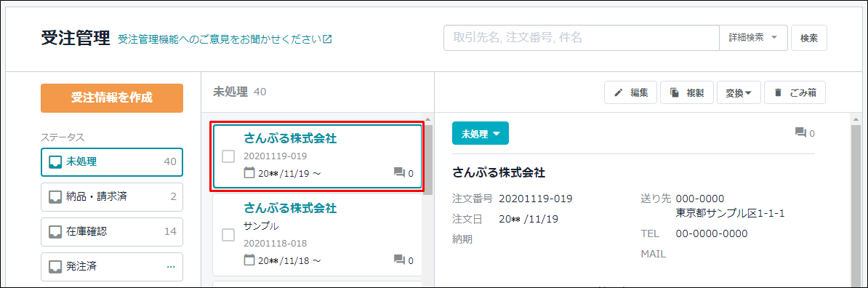868x288 pixels.
Task: Select the 在庫確認 status filter
Action: [x=112, y=231]
